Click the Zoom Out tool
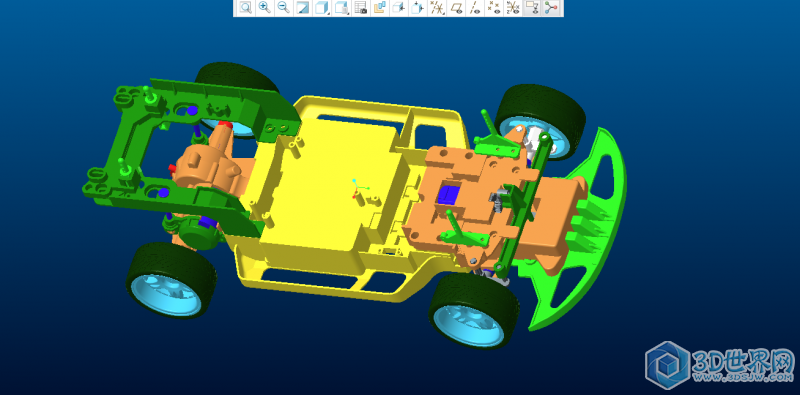This screenshot has height=395, width=800. coord(284,8)
